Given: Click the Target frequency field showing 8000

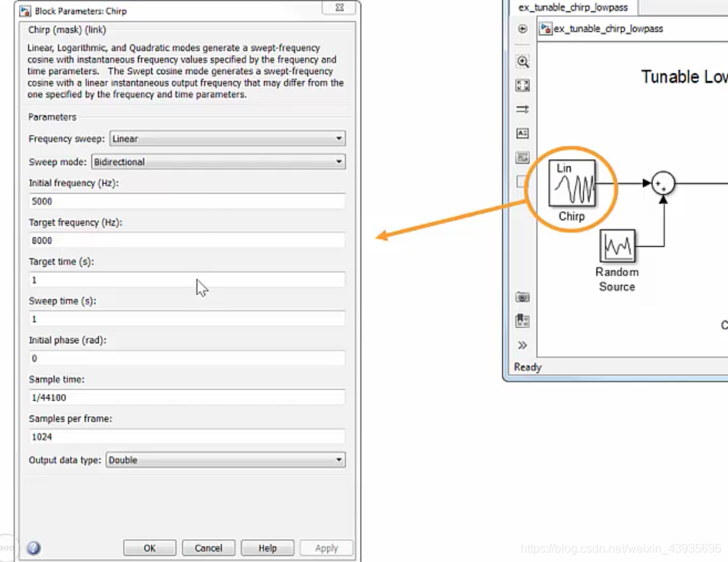Looking at the screenshot, I should [187, 240].
